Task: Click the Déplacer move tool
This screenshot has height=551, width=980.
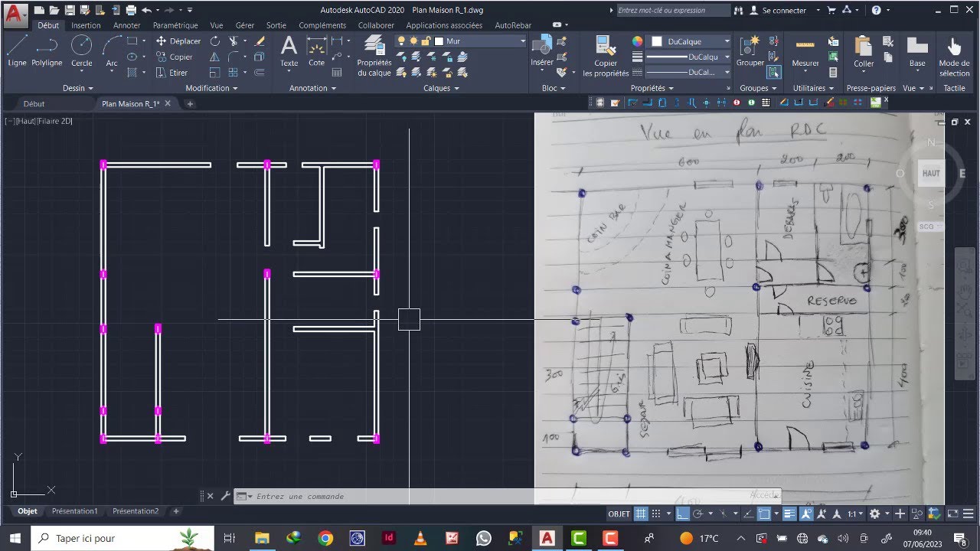Action: click(x=178, y=41)
